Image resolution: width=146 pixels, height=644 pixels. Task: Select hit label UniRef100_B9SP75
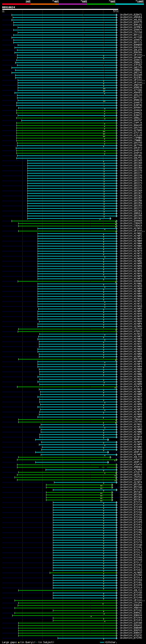(x=131, y=22)
